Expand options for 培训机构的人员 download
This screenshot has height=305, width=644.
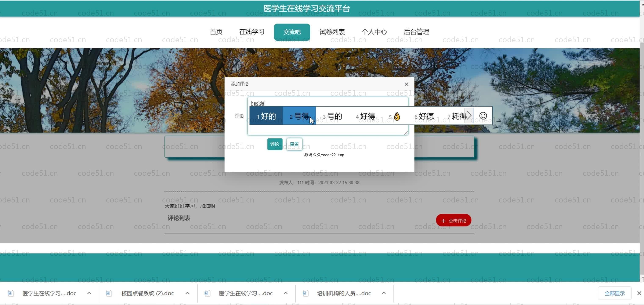pyautogui.click(x=384, y=293)
